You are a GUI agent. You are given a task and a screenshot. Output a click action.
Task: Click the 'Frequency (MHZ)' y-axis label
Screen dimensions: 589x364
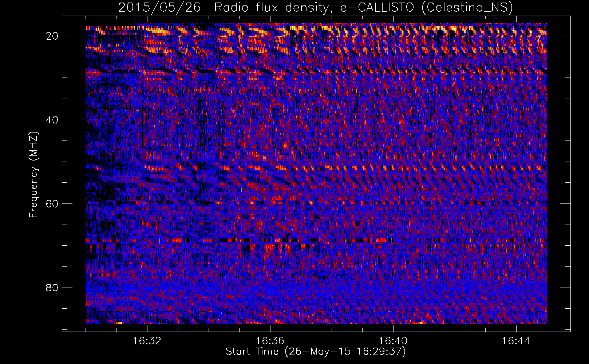(33, 175)
